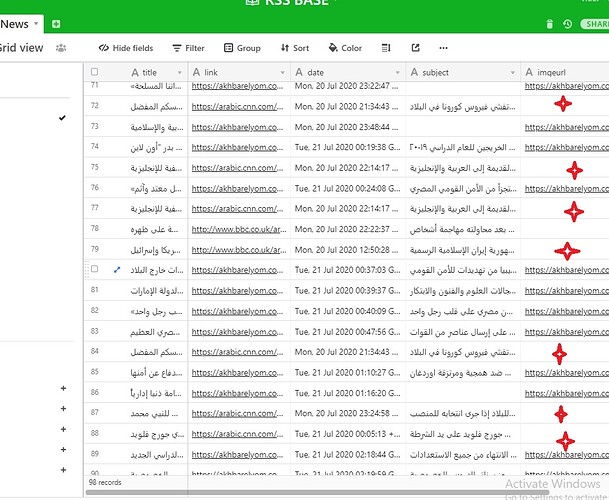Open the date column dropdown arrow
The height and width of the screenshot is (500, 609).
point(397,73)
